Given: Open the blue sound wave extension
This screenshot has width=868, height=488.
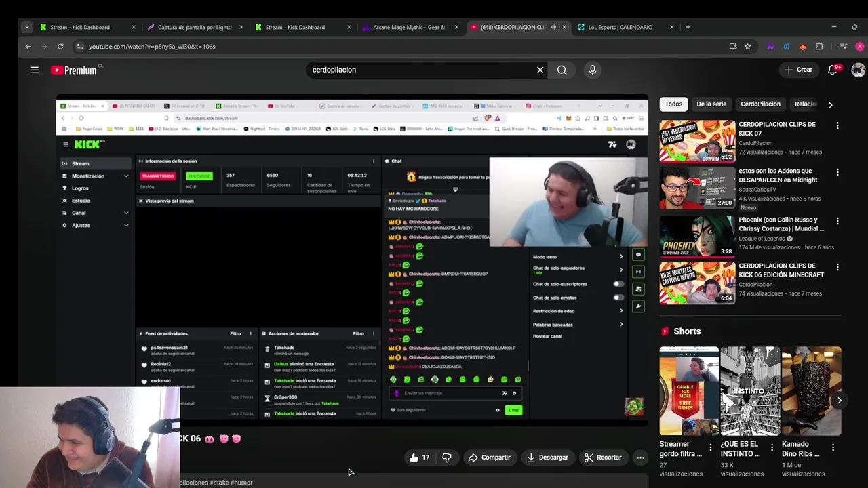Looking at the screenshot, I should pyautogui.click(x=787, y=47).
